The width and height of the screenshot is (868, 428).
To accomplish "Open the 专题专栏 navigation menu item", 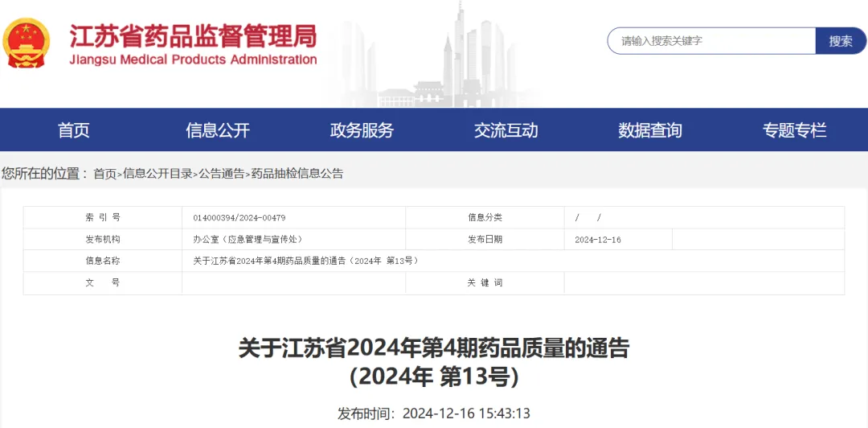I will coord(794,130).
